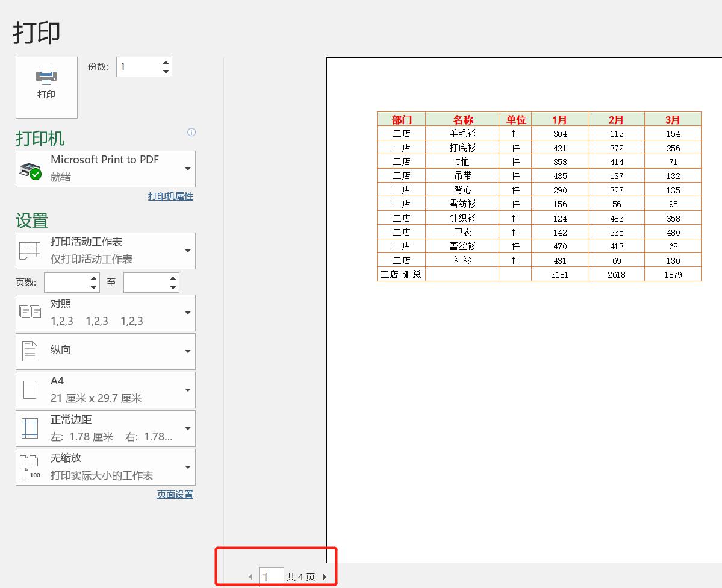This screenshot has height=588, width=722.
Task: Click the 份数 copies input field
Action: (138, 67)
